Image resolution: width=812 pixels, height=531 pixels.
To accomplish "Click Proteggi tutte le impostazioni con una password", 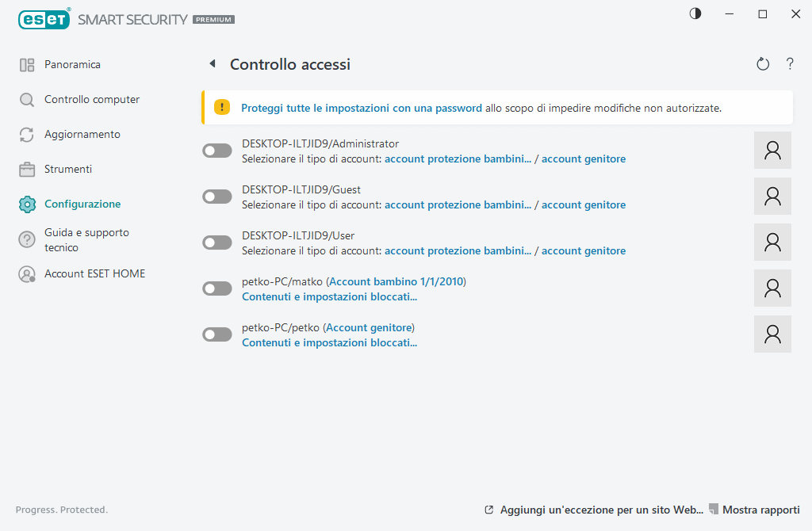I will [361, 108].
